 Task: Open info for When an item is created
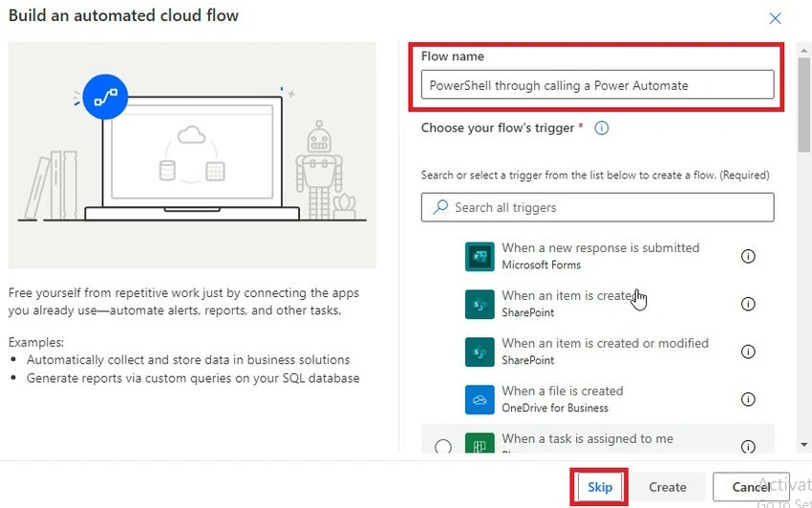click(x=748, y=304)
